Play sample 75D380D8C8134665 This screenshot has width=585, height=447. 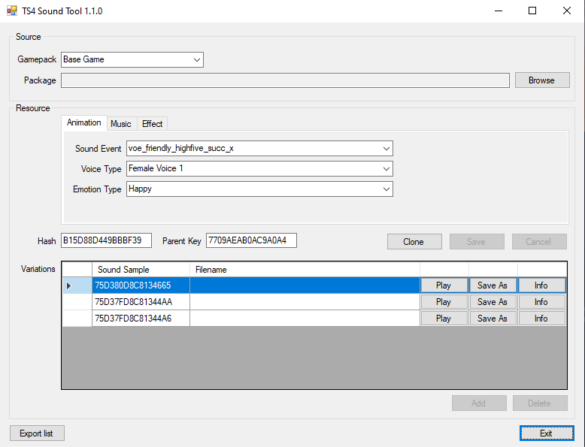[x=444, y=285]
